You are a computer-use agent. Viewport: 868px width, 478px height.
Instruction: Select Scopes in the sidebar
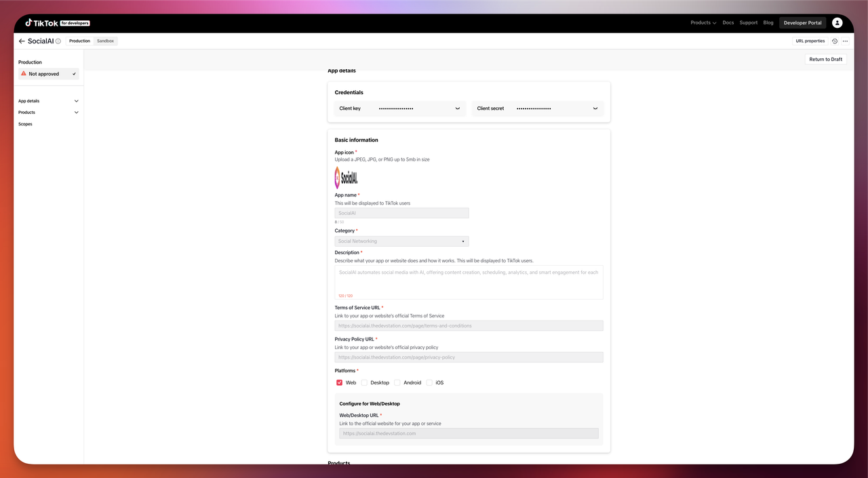(x=25, y=124)
